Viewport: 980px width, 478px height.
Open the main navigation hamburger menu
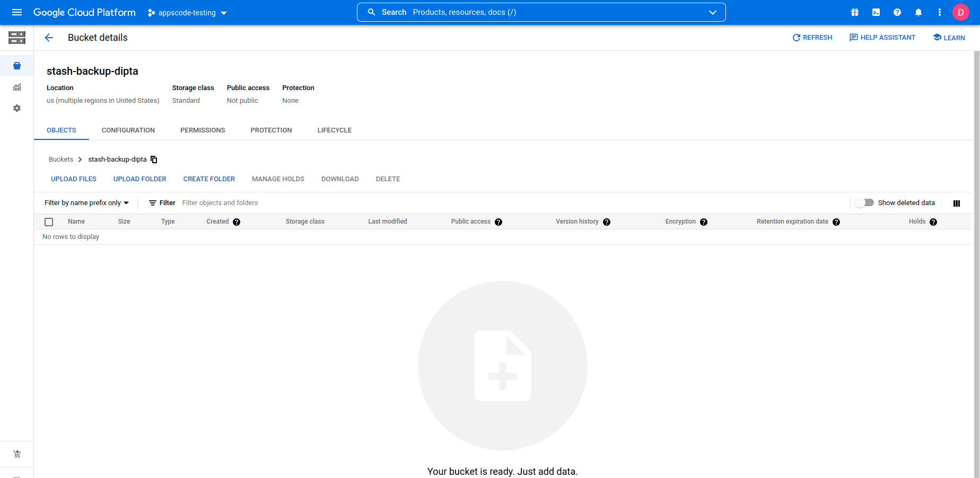17,12
